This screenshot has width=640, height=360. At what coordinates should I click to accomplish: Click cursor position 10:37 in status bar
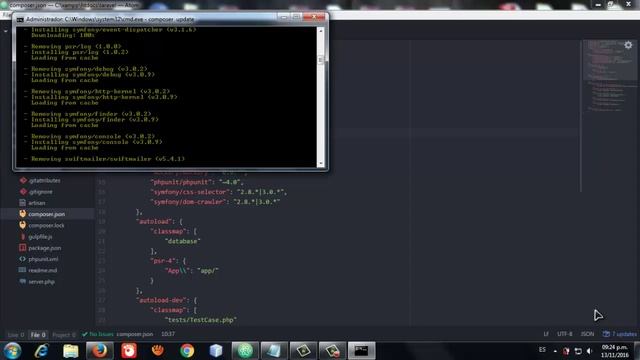pyautogui.click(x=168, y=334)
